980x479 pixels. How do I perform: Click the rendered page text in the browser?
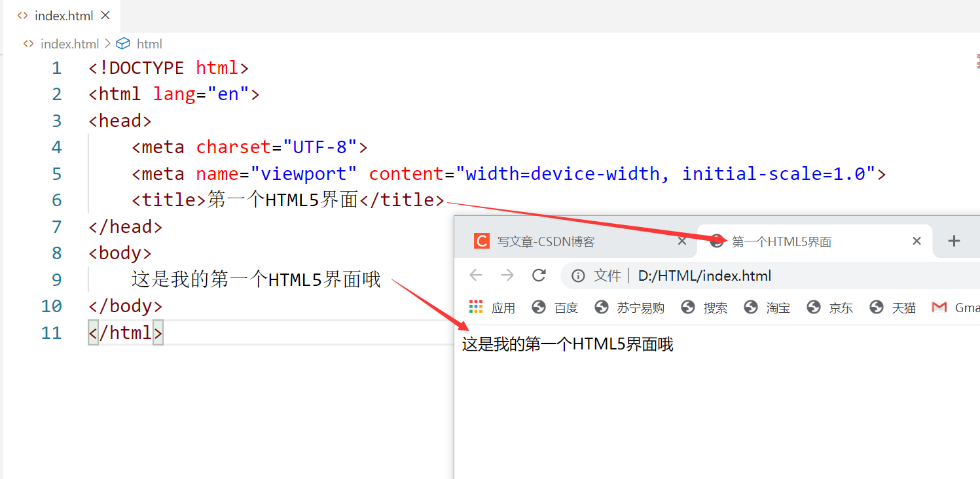click(x=568, y=344)
